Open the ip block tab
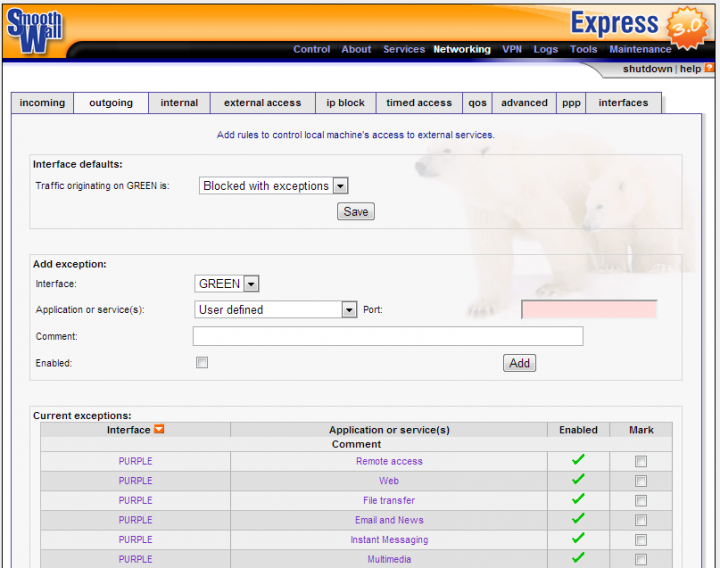 click(345, 103)
